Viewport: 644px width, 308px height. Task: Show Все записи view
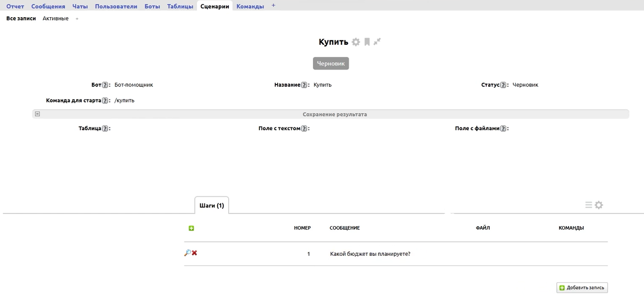click(21, 19)
